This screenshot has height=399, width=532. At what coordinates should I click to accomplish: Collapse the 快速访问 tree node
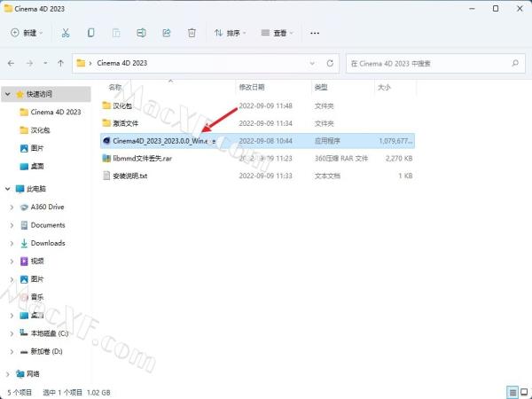pyautogui.click(x=8, y=94)
